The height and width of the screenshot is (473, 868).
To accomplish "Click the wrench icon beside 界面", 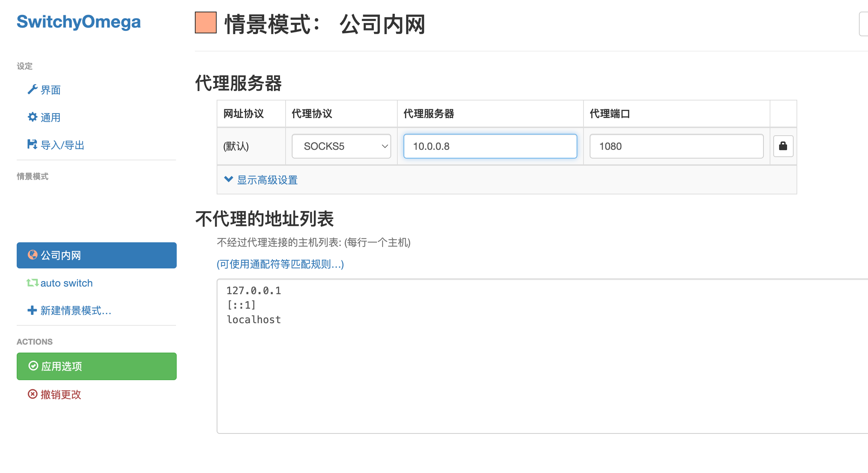I will (32, 90).
